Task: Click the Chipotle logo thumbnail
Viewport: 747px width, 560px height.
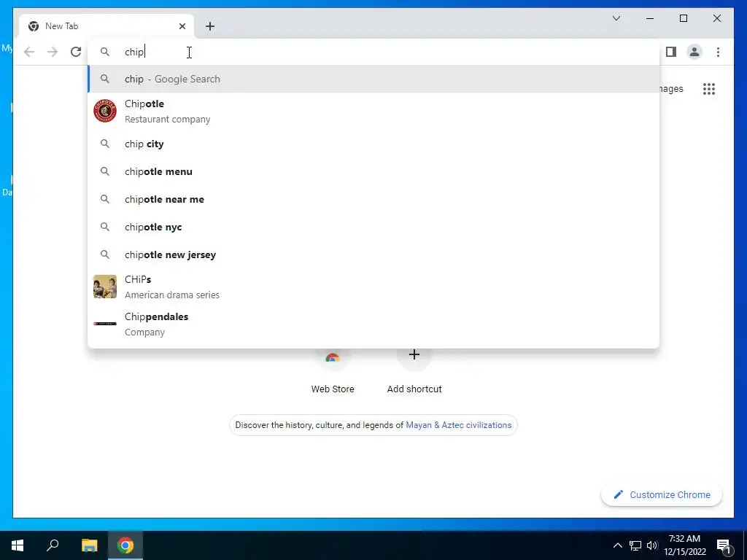Action: tap(105, 111)
